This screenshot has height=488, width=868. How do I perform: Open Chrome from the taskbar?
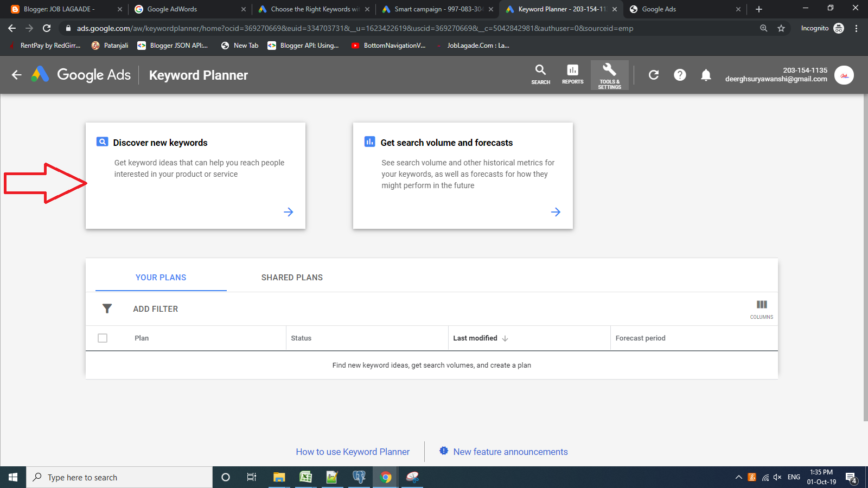click(x=386, y=477)
